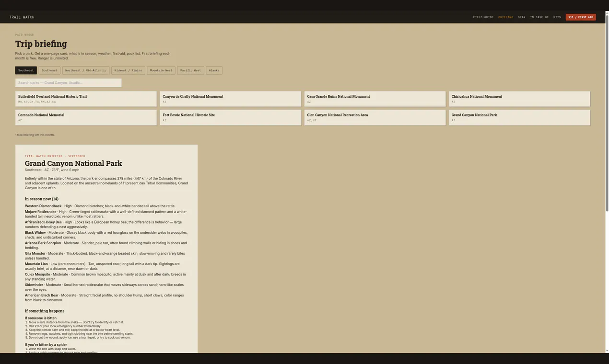This screenshot has height=364, width=609.
Task: Select the Southeast region filter
Action: click(x=49, y=70)
